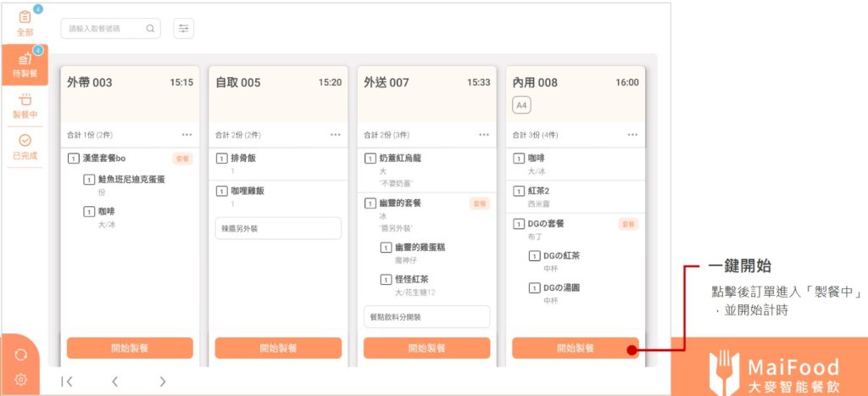Click the A4 table tag on order 008
The image size is (868, 396).
[x=522, y=105]
